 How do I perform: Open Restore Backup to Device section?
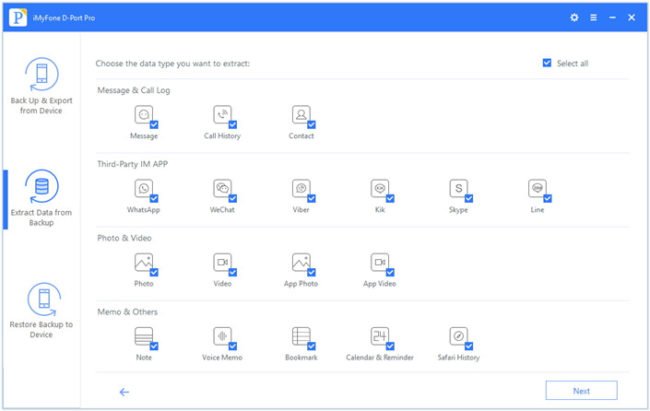tap(41, 310)
